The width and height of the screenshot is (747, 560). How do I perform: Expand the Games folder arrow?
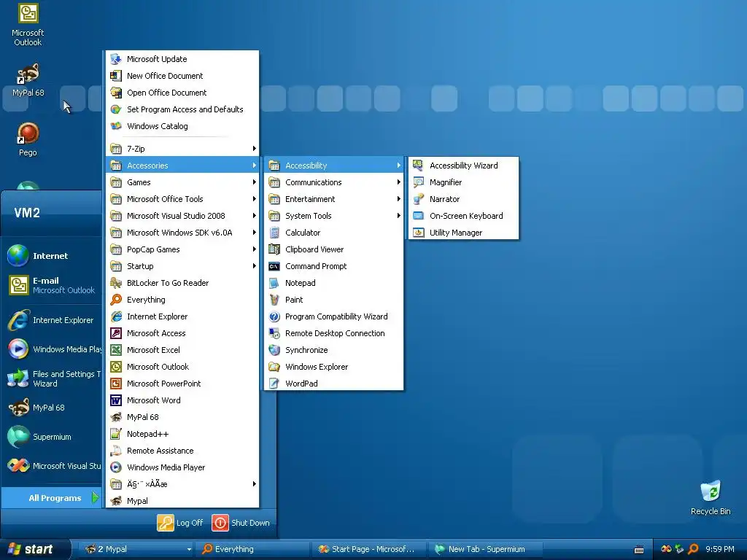[255, 182]
